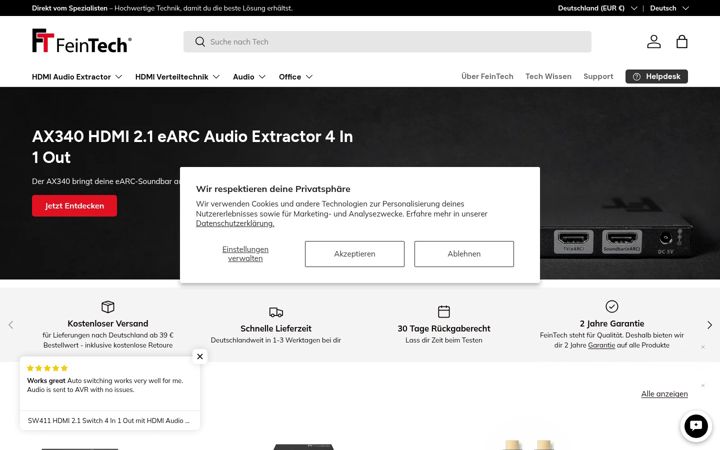Open the live chat bubble
The image size is (720, 450).
(696, 425)
